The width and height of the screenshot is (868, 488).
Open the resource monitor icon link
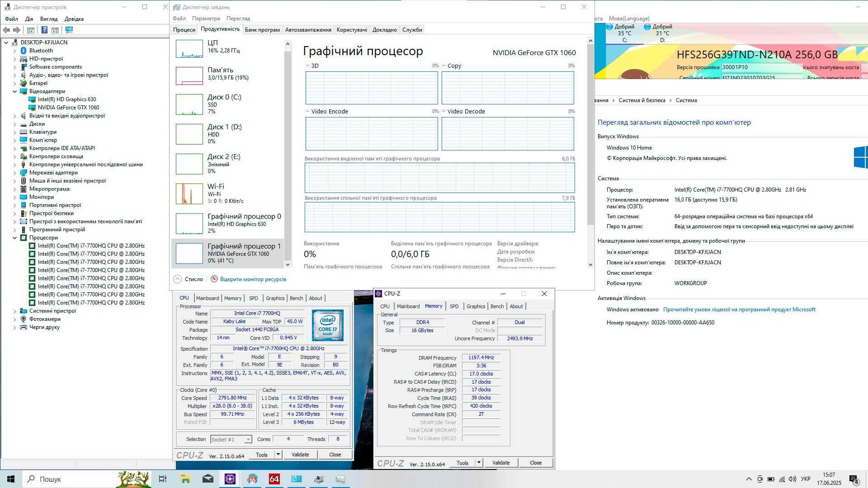click(x=214, y=279)
